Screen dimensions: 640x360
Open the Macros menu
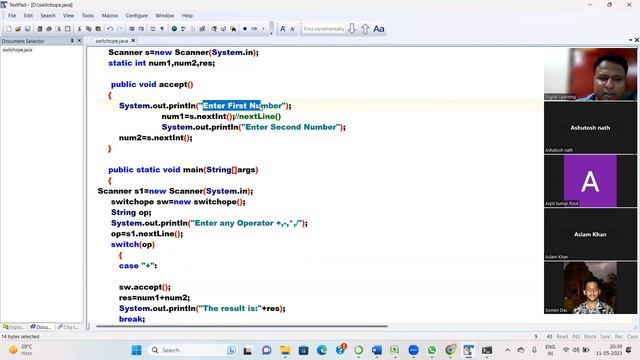pyautogui.click(x=110, y=16)
